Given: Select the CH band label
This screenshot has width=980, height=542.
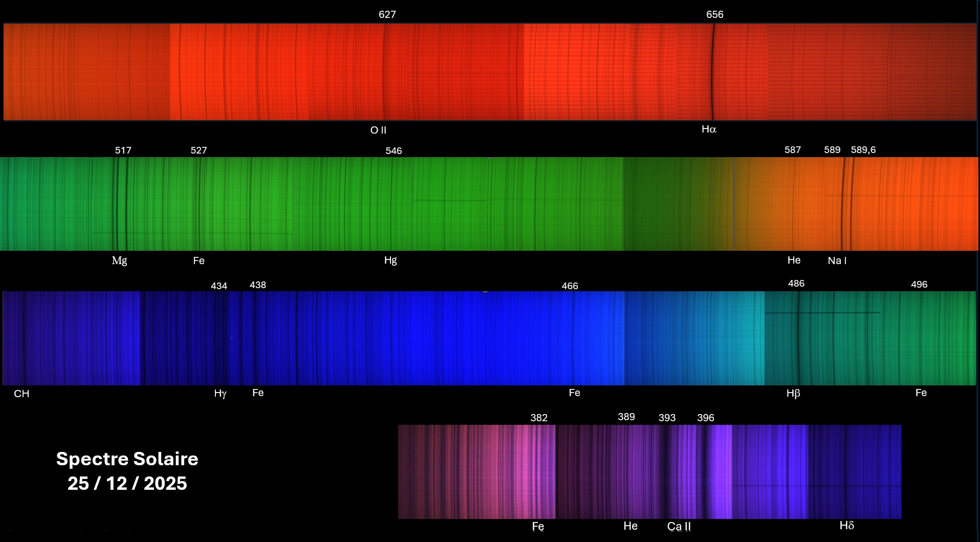Looking at the screenshot, I should pos(21,394).
